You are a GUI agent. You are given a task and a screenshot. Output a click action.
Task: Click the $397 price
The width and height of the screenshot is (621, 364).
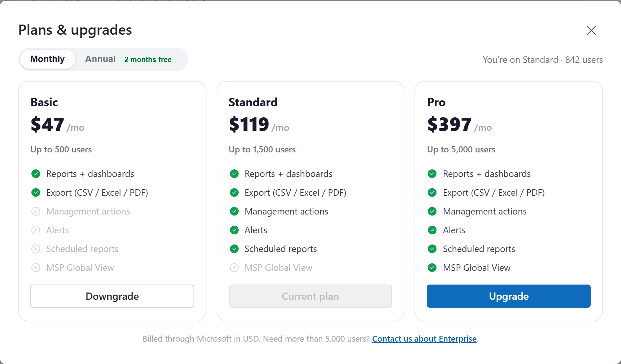point(449,124)
